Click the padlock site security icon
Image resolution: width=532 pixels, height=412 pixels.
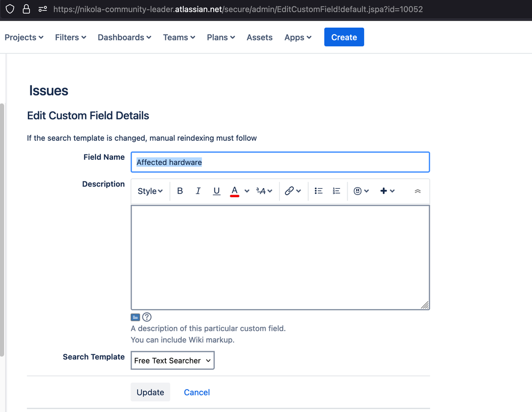[26, 9]
